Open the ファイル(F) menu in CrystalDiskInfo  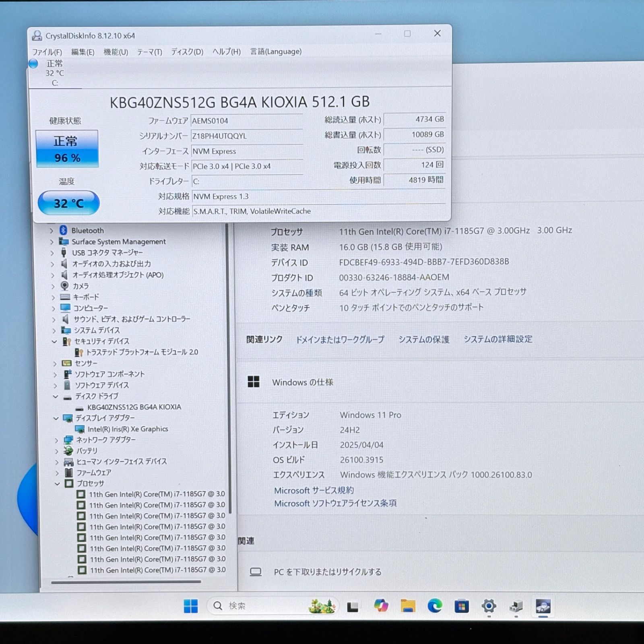coord(47,52)
